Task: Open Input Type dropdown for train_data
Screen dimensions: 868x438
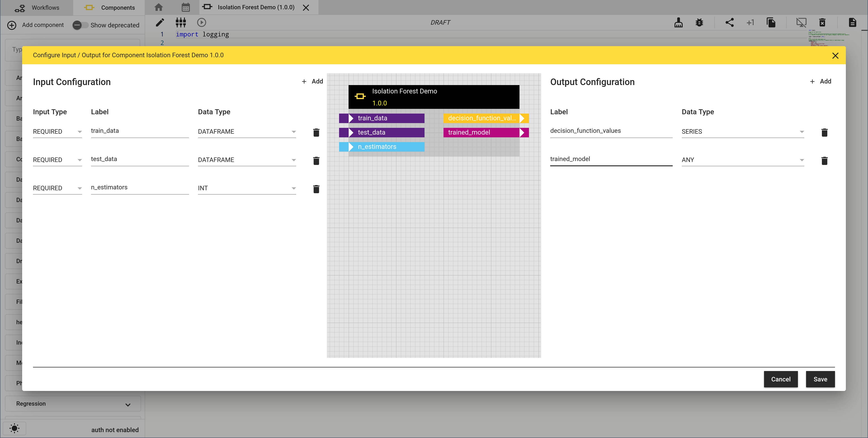Action: pos(57,131)
